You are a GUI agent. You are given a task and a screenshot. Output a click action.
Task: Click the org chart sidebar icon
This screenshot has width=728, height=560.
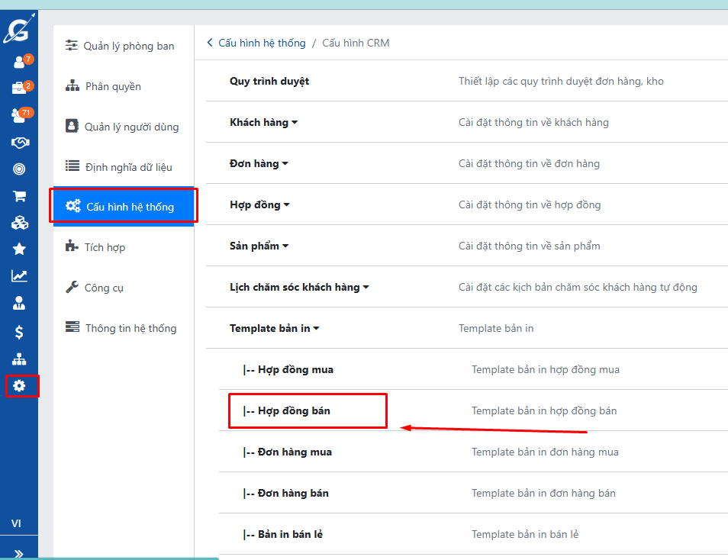click(x=19, y=359)
